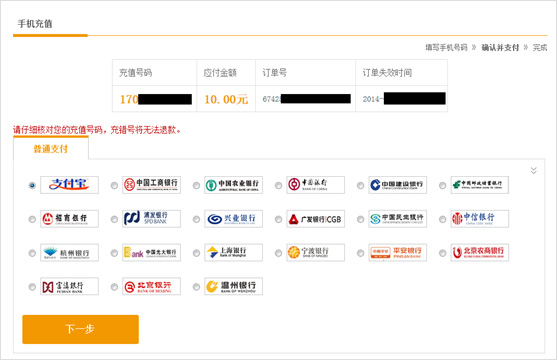Click the orange 下一步 button

[x=80, y=329]
